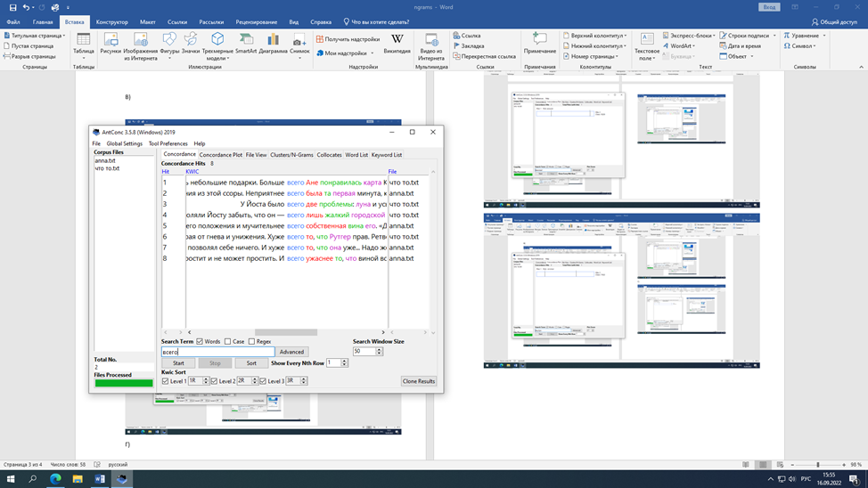Click the Sort button in AntConc
868x488 pixels.
[251, 363]
